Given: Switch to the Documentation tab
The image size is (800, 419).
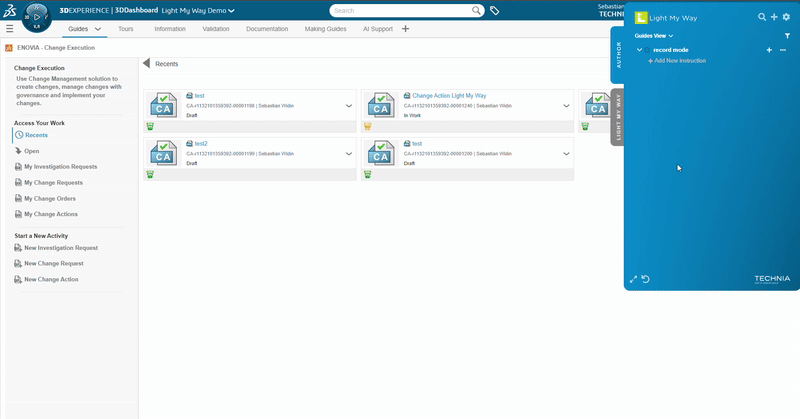Looking at the screenshot, I should pos(267,29).
